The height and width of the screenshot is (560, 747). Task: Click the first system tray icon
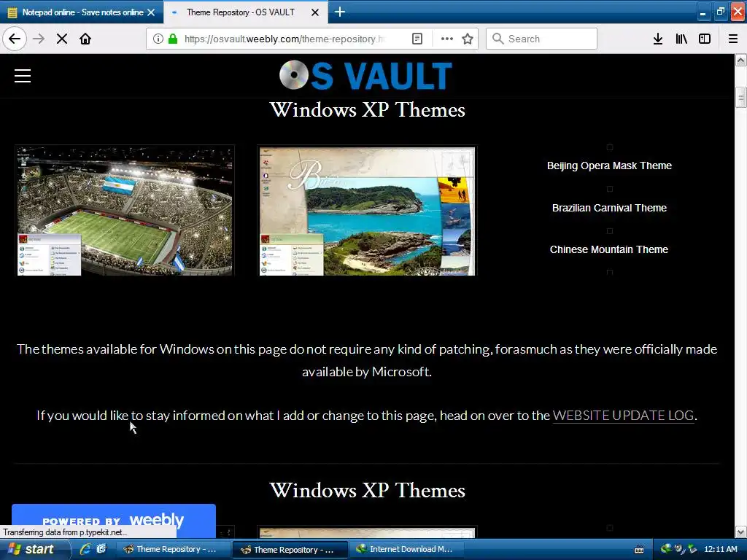[x=666, y=549]
